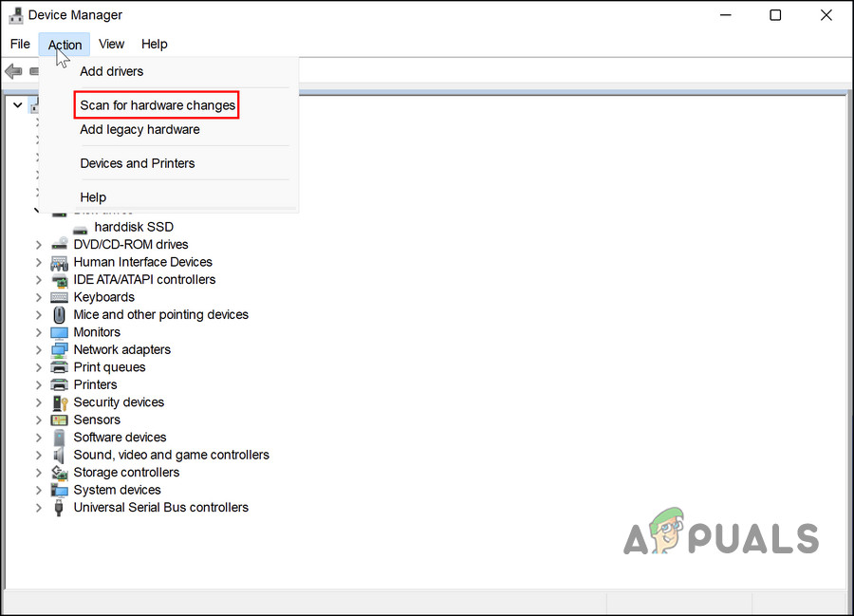Image resolution: width=854 pixels, height=616 pixels.
Task: Click the Print queues icon
Action: coord(60,367)
